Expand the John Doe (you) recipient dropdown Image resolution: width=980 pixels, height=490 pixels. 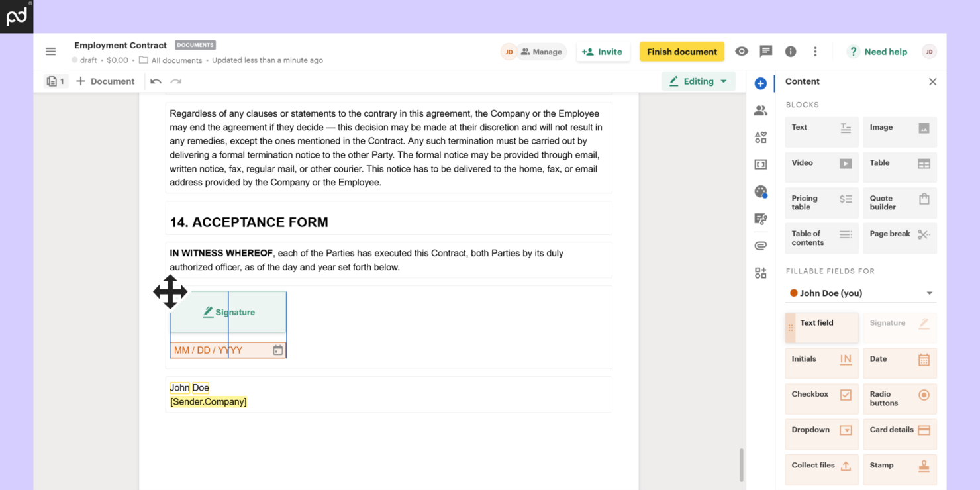[x=861, y=293]
